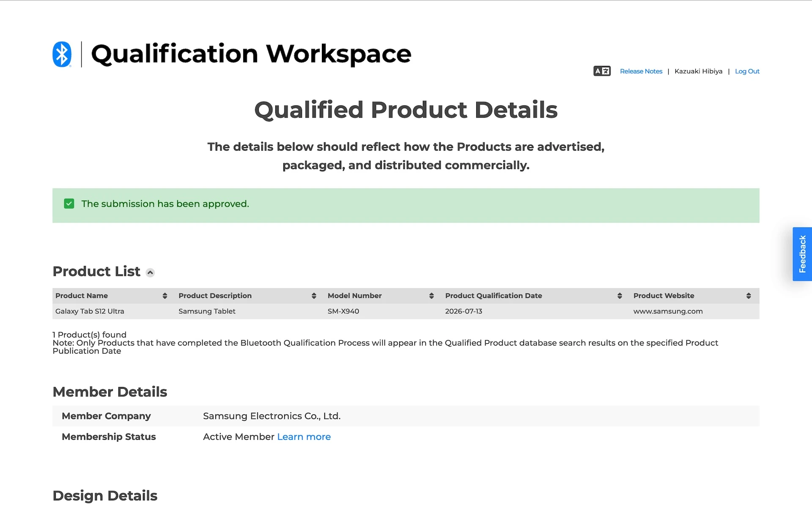Click the 1 Product(s) found text

pyautogui.click(x=89, y=335)
